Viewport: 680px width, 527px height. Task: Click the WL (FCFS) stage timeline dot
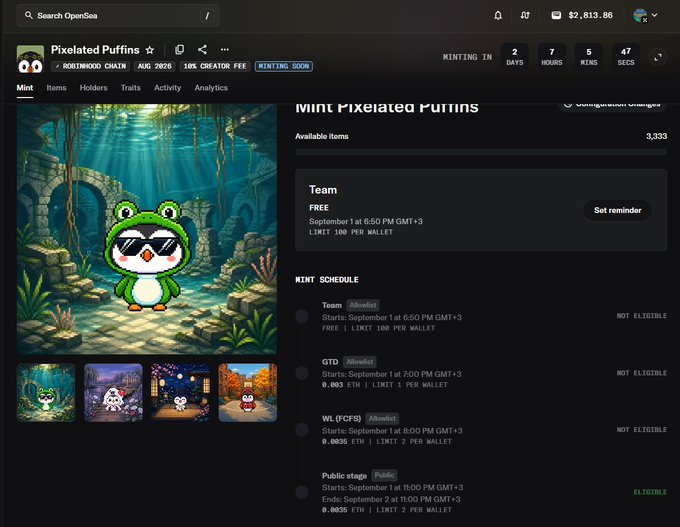click(302, 430)
